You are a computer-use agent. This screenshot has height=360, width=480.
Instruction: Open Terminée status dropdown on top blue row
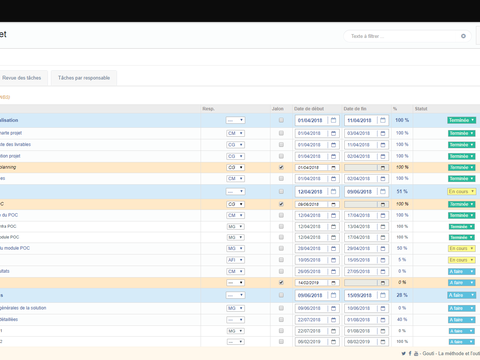[x=462, y=120]
